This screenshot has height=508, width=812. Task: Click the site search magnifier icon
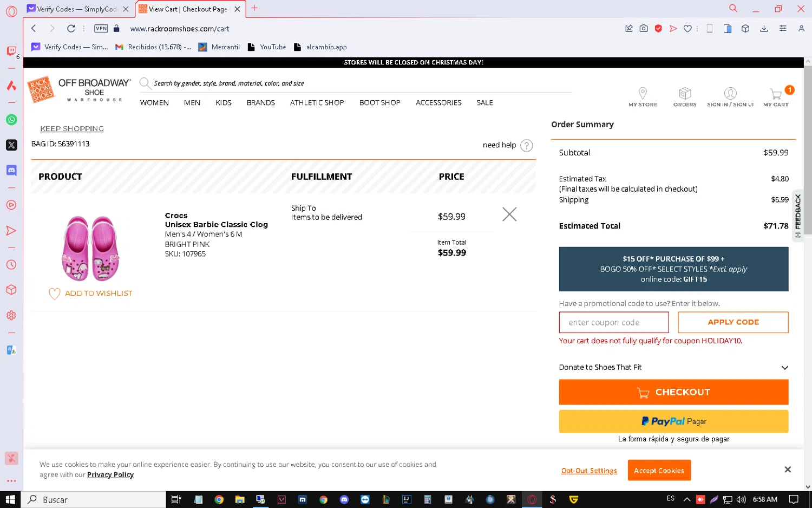(145, 83)
